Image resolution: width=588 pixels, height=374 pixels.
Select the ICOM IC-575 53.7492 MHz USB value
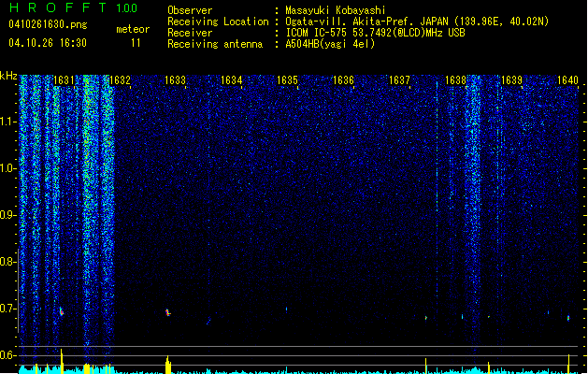pos(375,33)
